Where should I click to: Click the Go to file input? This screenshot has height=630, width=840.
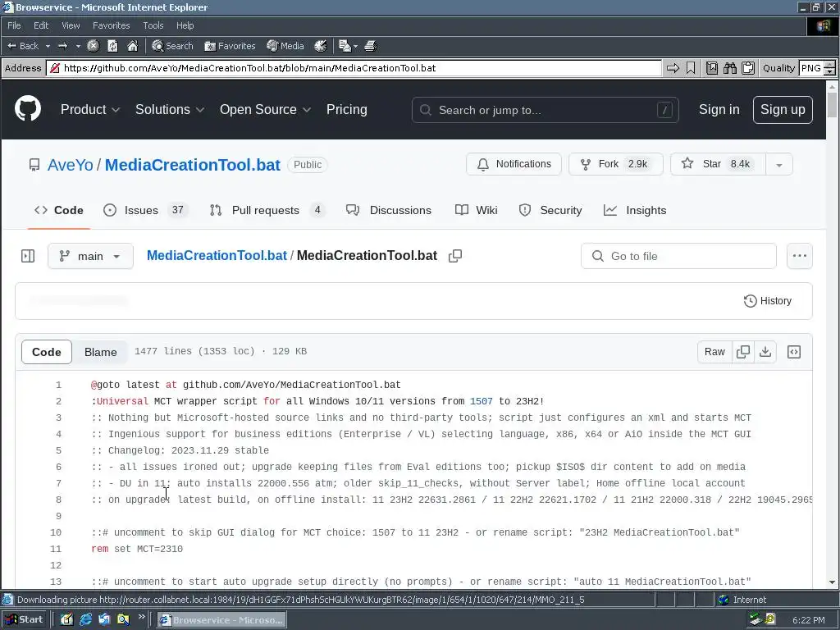[678, 256]
